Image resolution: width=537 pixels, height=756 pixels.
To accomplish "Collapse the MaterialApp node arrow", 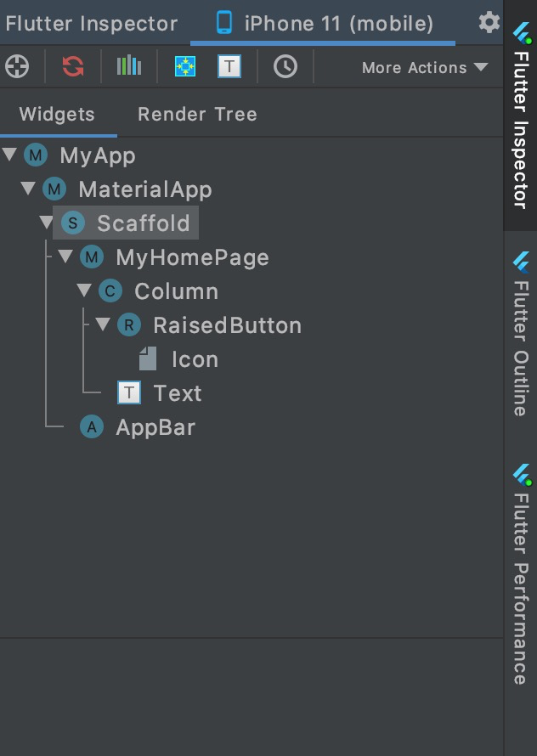I will tap(29, 189).
